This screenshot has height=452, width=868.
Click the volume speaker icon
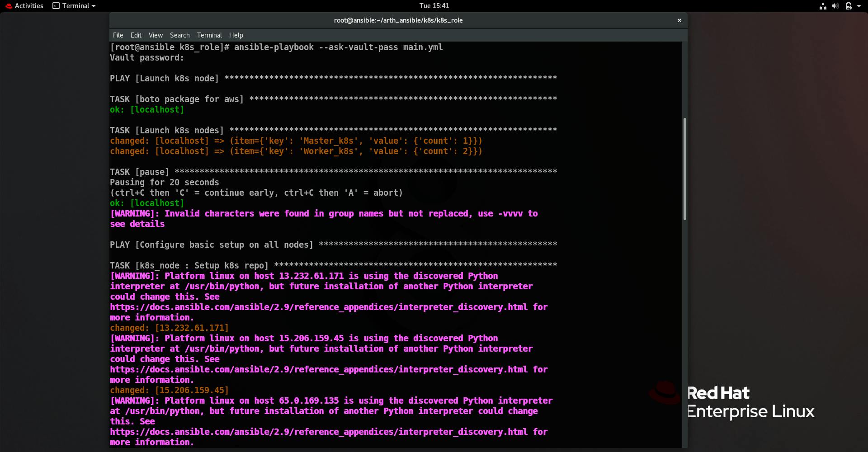coord(835,6)
